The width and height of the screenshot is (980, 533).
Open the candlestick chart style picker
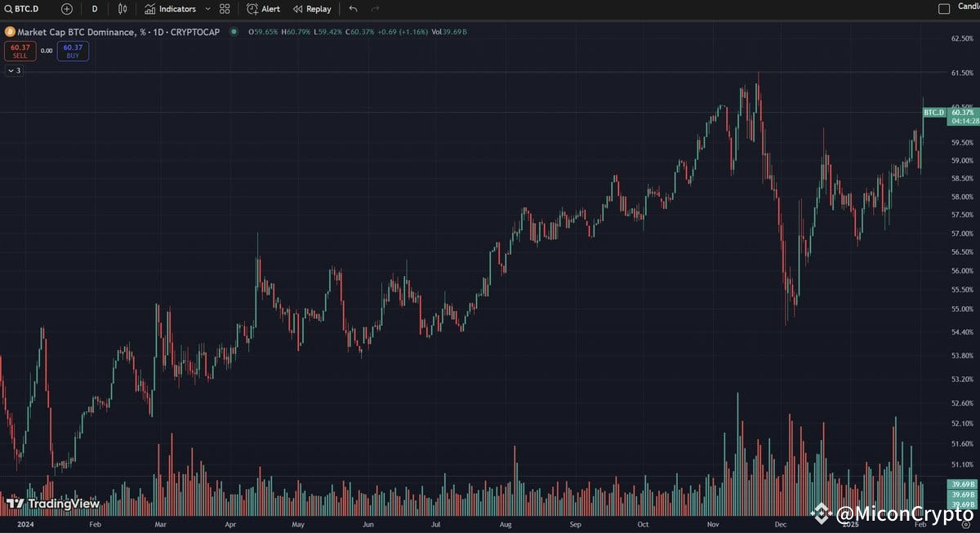122,9
